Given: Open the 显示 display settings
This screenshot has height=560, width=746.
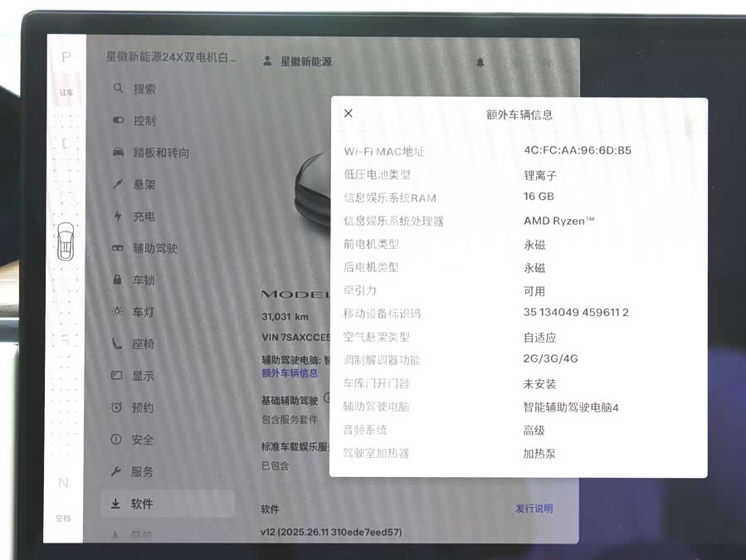Looking at the screenshot, I should [x=143, y=376].
